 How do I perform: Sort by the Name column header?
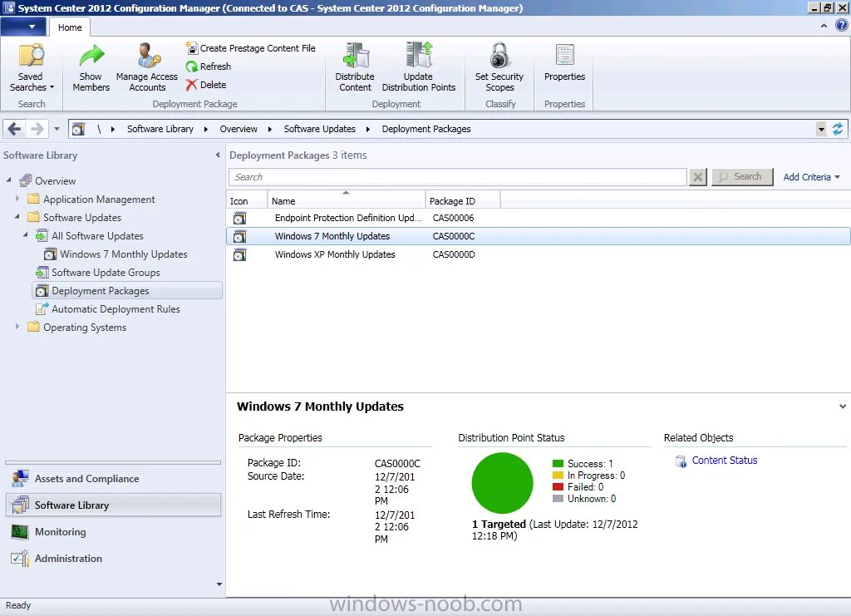tap(347, 200)
